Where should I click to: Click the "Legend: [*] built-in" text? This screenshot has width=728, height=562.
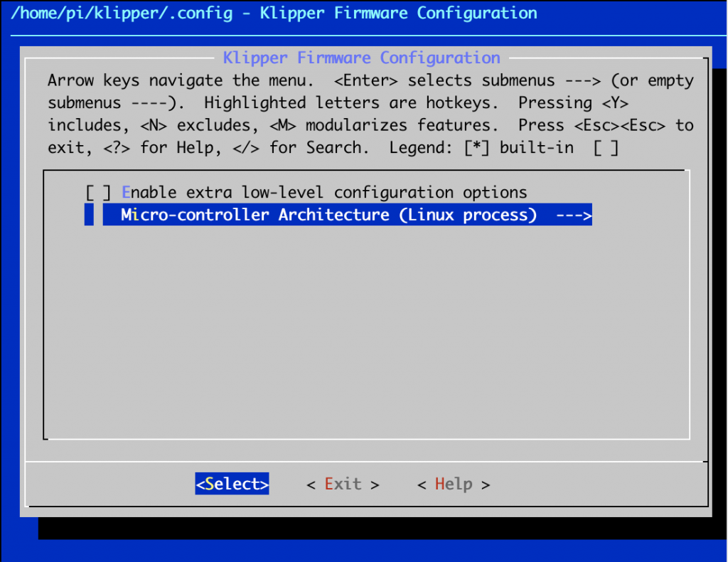tap(481, 148)
